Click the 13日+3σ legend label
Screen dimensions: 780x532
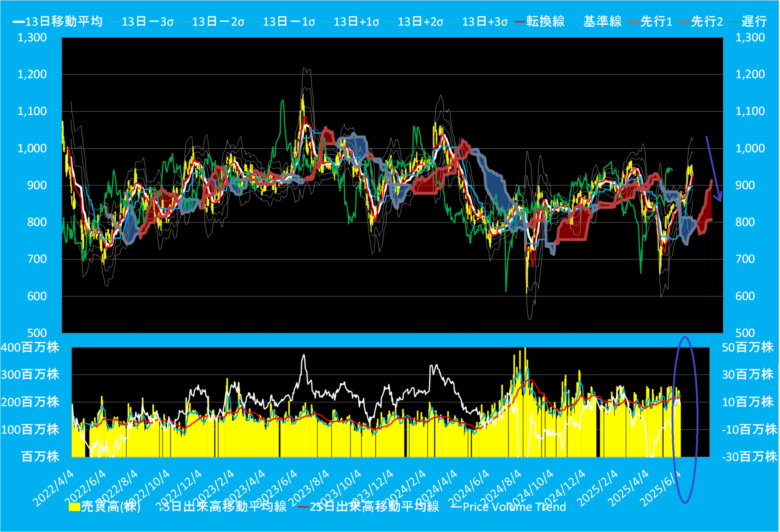(485, 22)
